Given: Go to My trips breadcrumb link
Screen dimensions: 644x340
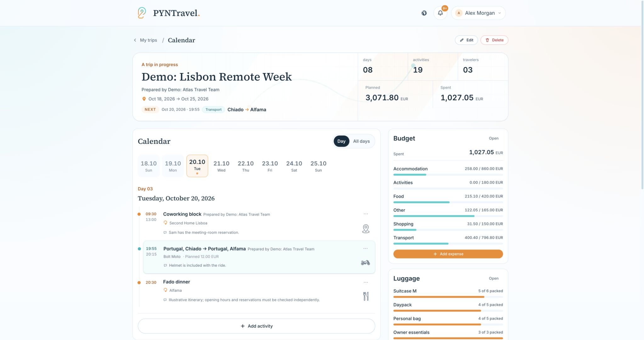Looking at the screenshot, I should pyautogui.click(x=148, y=40).
